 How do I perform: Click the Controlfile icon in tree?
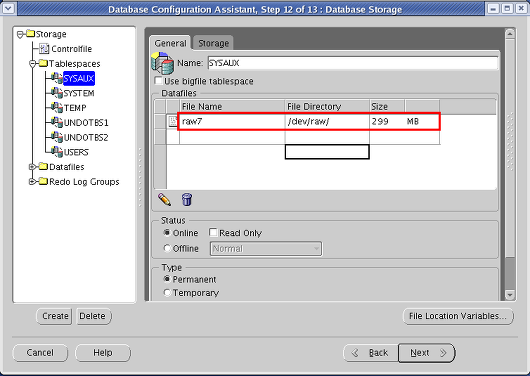coord(44,49)
